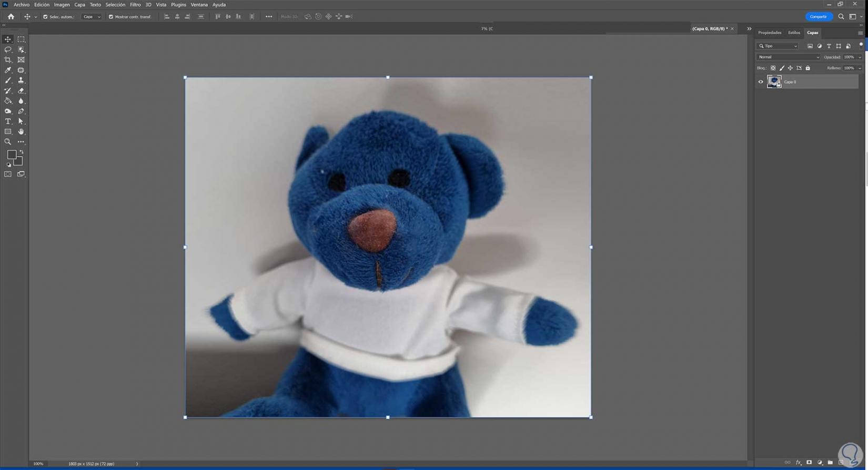
Task: Select the Rectangular Marquee tool
Action: (x=21, y=39)
